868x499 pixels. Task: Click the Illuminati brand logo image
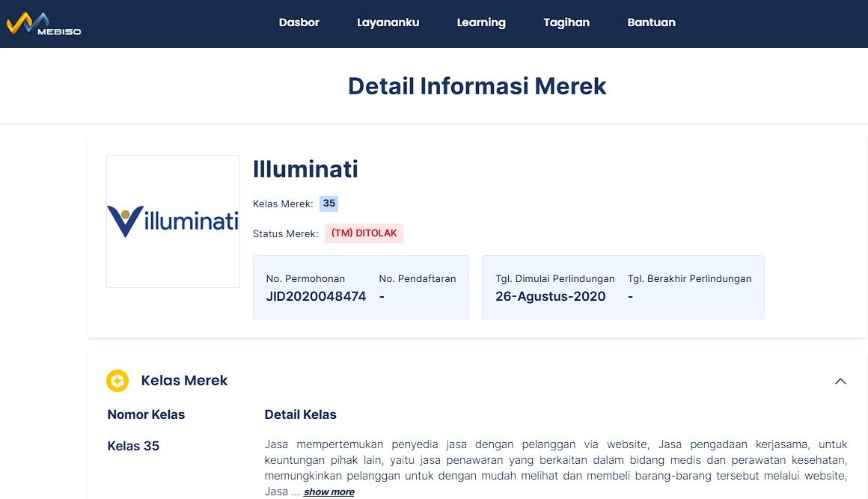(174, 221)
